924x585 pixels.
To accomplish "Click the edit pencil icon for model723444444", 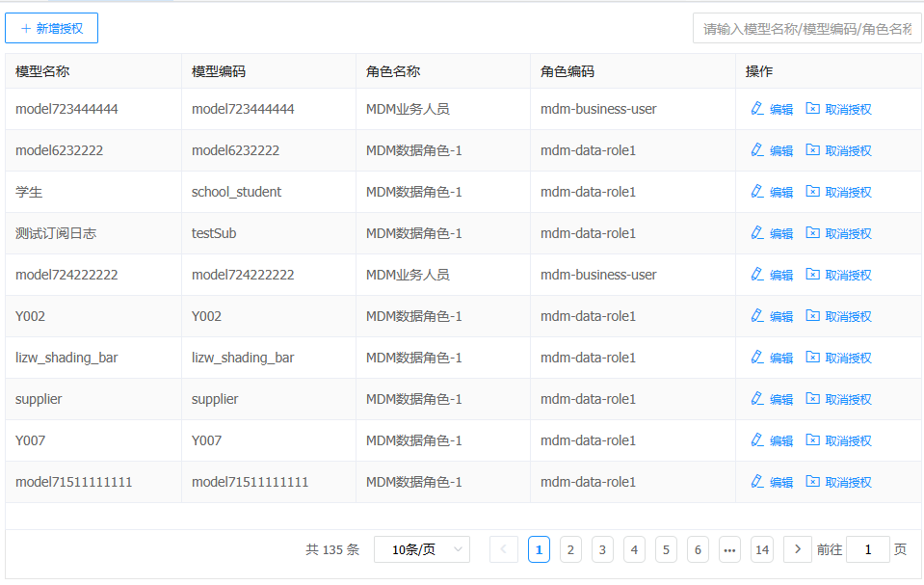I will (757, 109).
